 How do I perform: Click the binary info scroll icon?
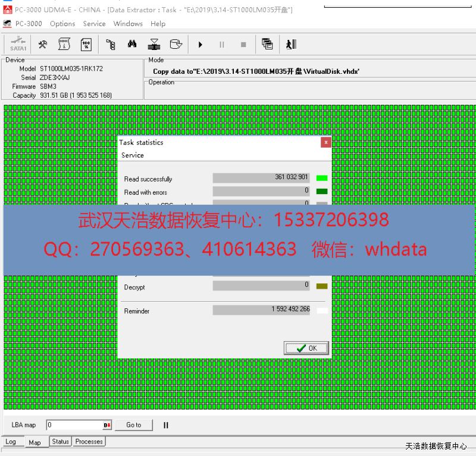point(64,44)
